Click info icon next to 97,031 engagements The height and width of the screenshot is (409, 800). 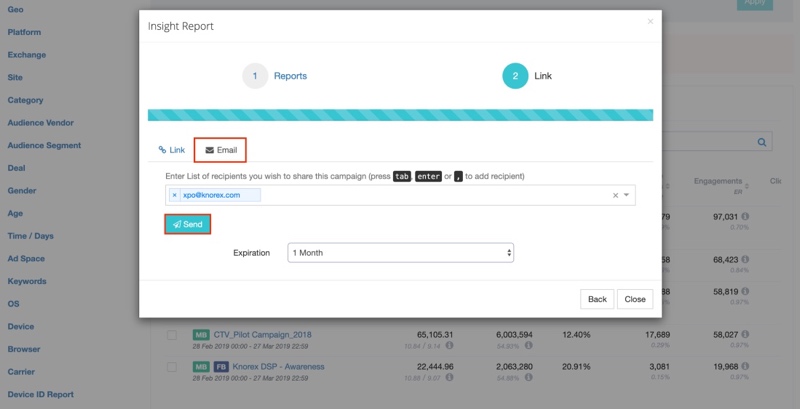746,217
